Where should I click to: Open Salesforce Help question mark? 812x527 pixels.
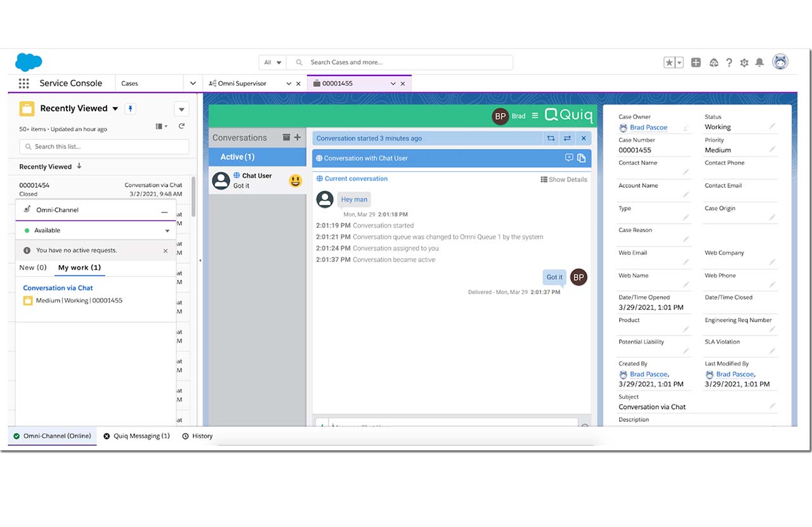(729, 62)
